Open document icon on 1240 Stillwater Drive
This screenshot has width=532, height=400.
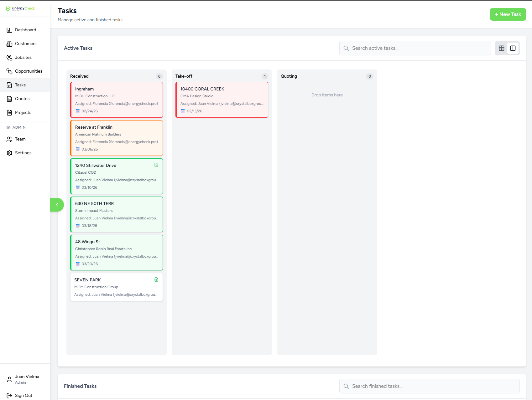coord(156,165)
